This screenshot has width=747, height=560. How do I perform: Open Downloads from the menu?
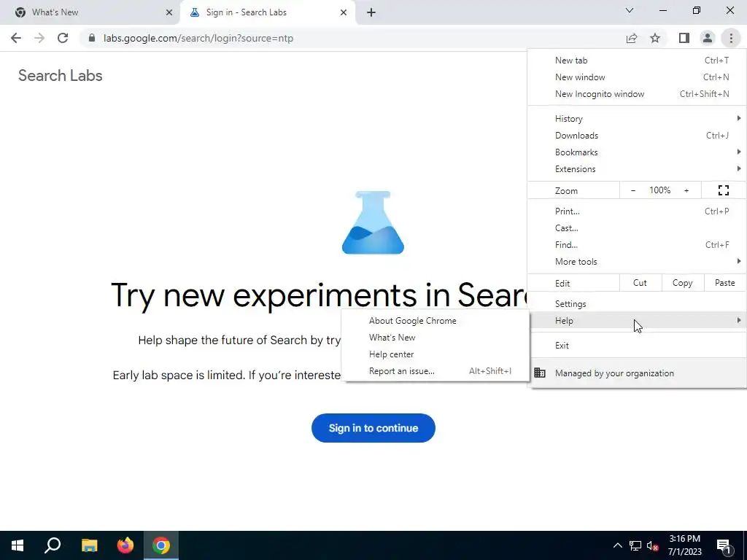637,135
